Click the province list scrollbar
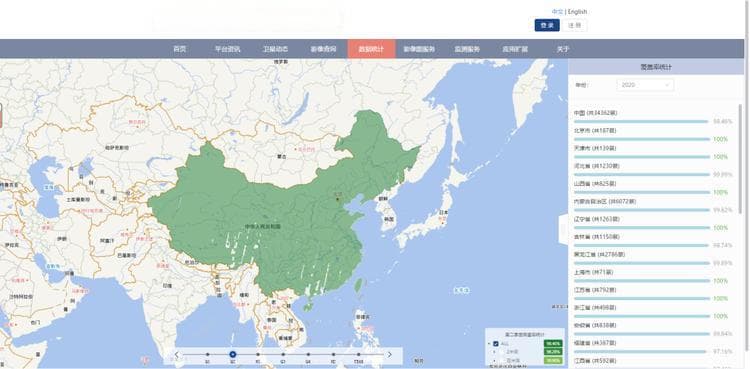 coord(741,158)
